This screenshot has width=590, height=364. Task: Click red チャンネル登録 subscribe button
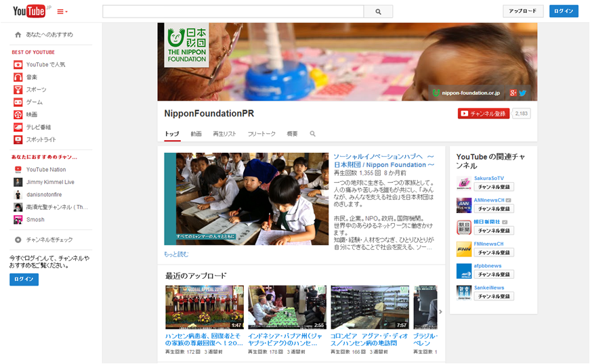coord(484,114)
